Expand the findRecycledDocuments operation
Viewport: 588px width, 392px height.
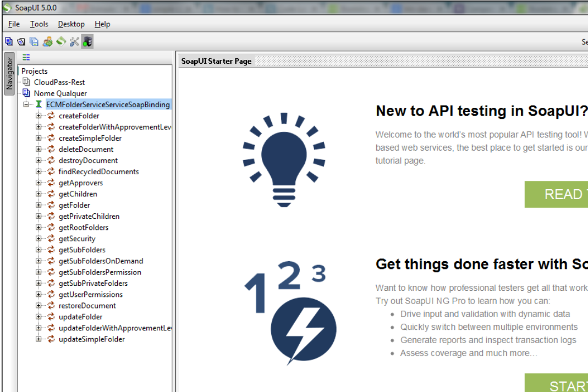click(39, 172)
